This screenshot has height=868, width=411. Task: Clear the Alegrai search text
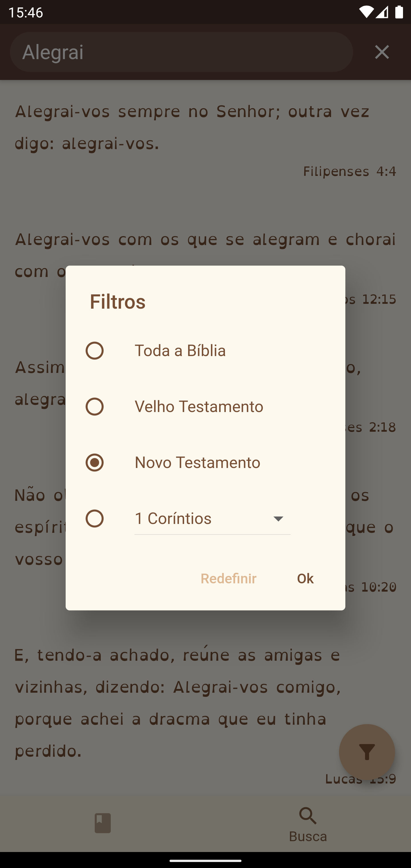point(382,52)
